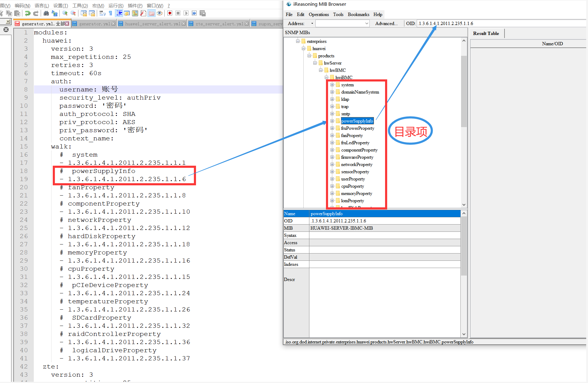Click the Paste icon in the toolbar

point(17,13)
